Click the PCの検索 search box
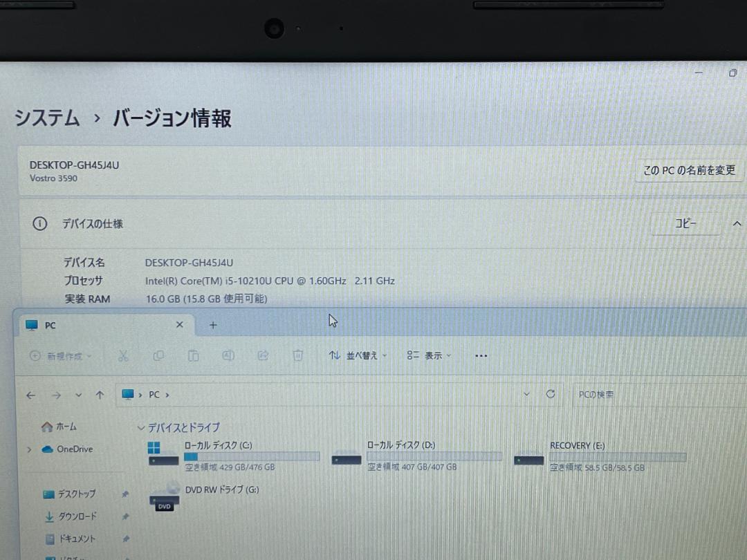747x560 pixels. coord(660,395)
